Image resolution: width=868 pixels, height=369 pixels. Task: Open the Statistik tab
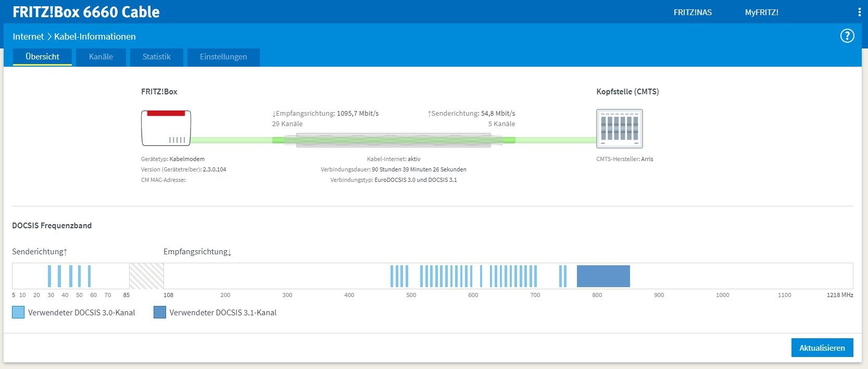[x=157, y=57]
